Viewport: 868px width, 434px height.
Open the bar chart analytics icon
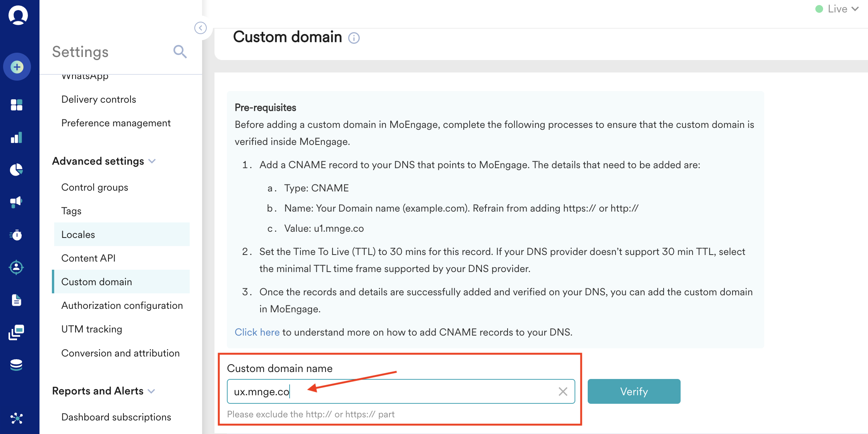pyautogui.click(x=17, y=138)
